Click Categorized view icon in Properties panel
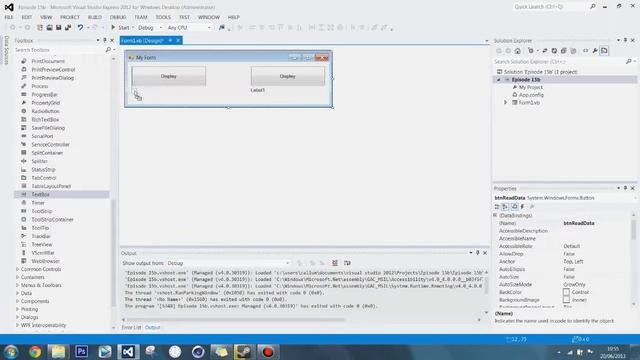The height and width of the screenshot is (360, 640). [x=497, y=207]
